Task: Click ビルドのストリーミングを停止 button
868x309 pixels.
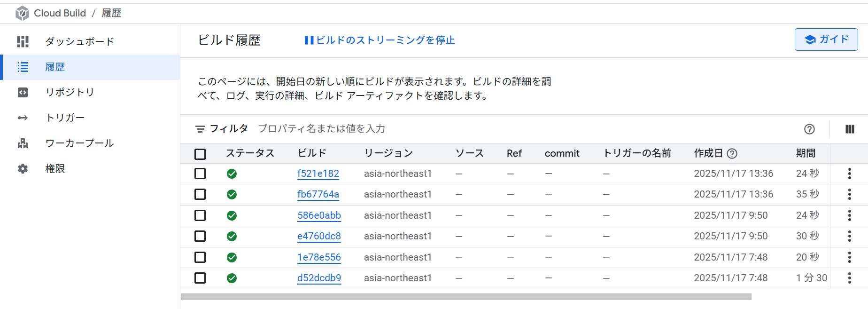Action: [x=380, y=40]
